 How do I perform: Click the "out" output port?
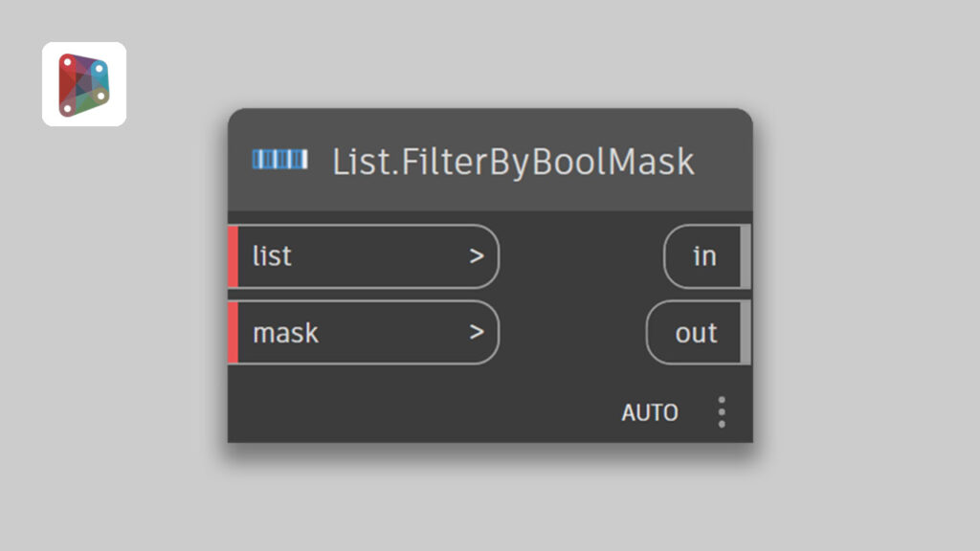pos(696,333)
